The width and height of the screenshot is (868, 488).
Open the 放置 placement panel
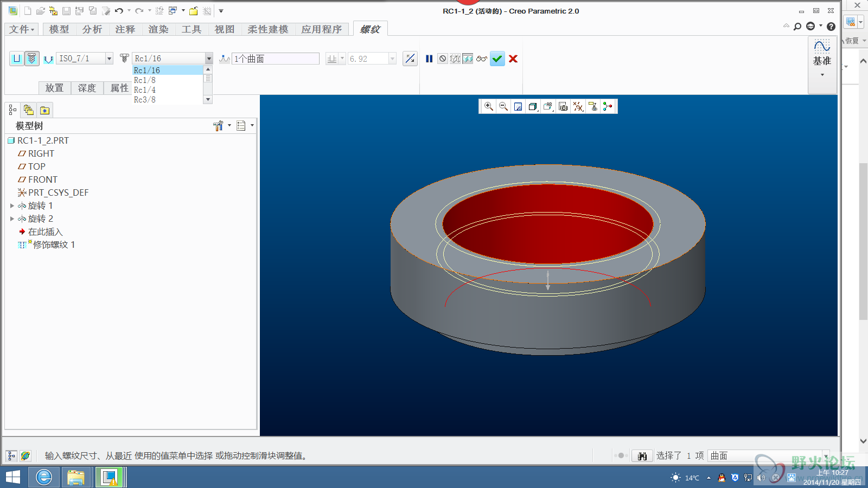point(55,88)
